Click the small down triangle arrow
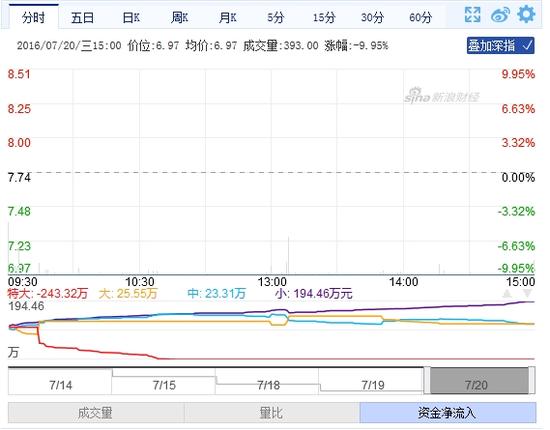This screenshot has height=430, width=550. point(528,293)
